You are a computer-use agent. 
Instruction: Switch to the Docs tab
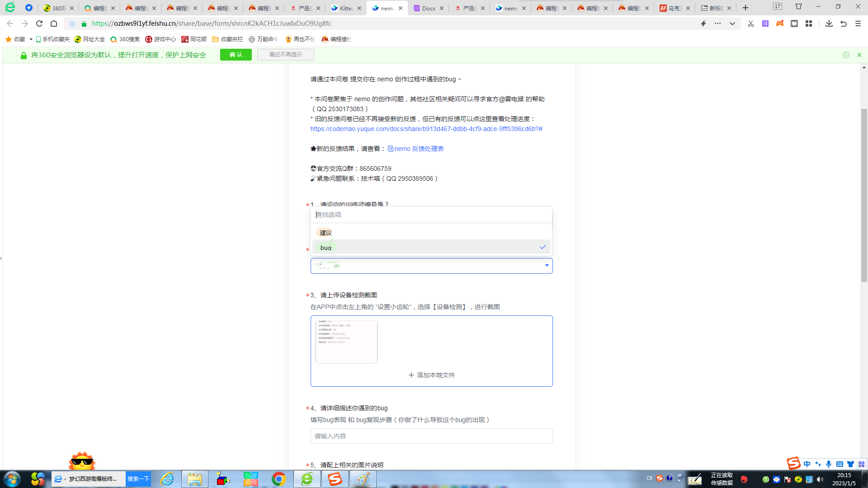point(429,8)
